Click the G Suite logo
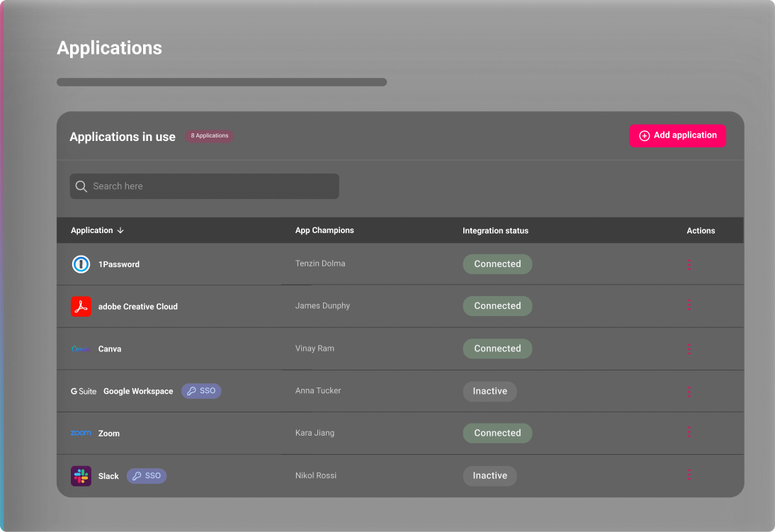This screenshot has height=532, width=775. click(x=84, y=391)
